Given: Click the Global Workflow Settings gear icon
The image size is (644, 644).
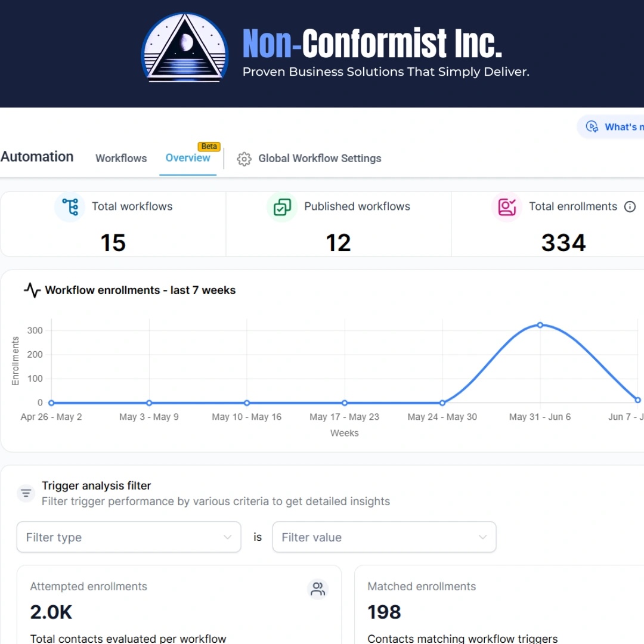Looking at the screenshot, I should pyautogui.click(x=244, y=159).
